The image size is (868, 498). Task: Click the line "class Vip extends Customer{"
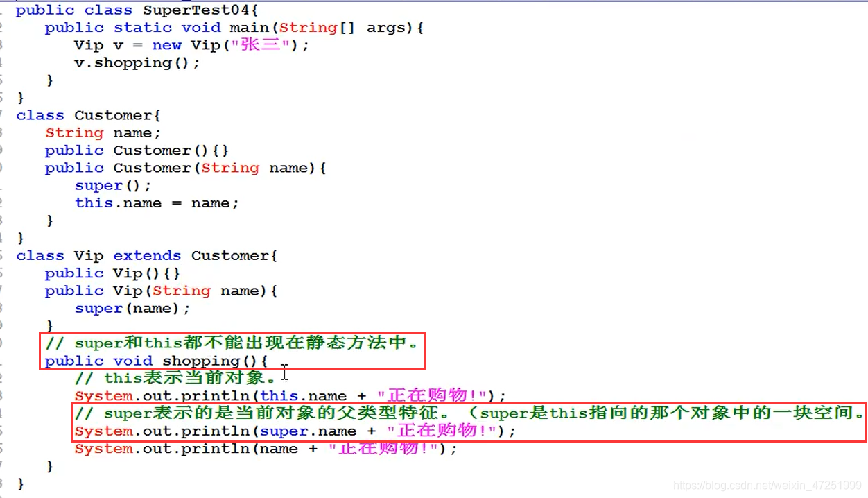tap(147, 255)
